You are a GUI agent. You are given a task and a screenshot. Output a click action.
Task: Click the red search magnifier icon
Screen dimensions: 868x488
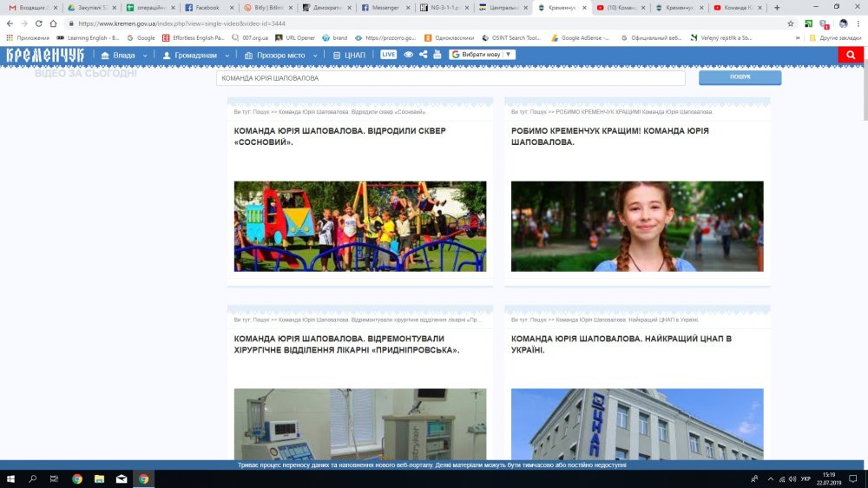click(851, 55)
